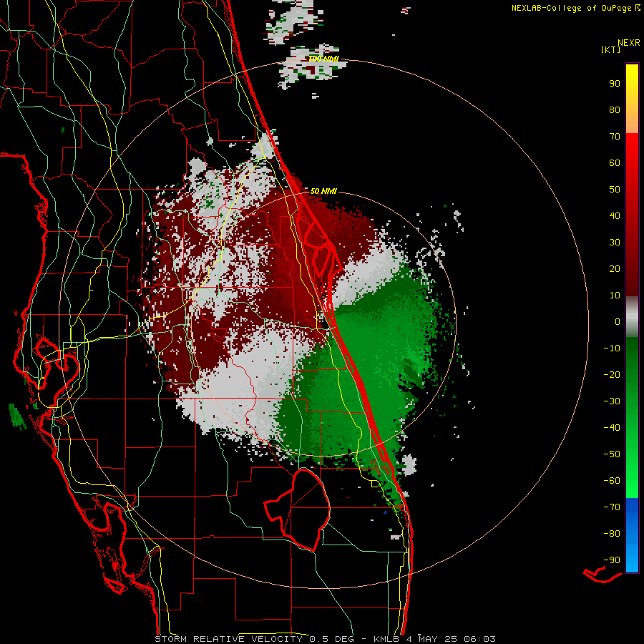Click the -60 value on velocity scale
644x644 pixels.
pos(612,481)
